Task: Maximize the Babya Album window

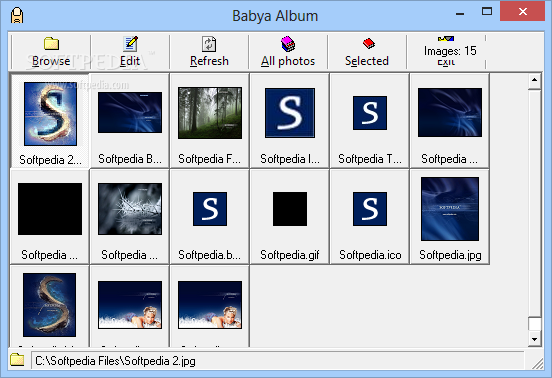Action: tap(487, 12)
